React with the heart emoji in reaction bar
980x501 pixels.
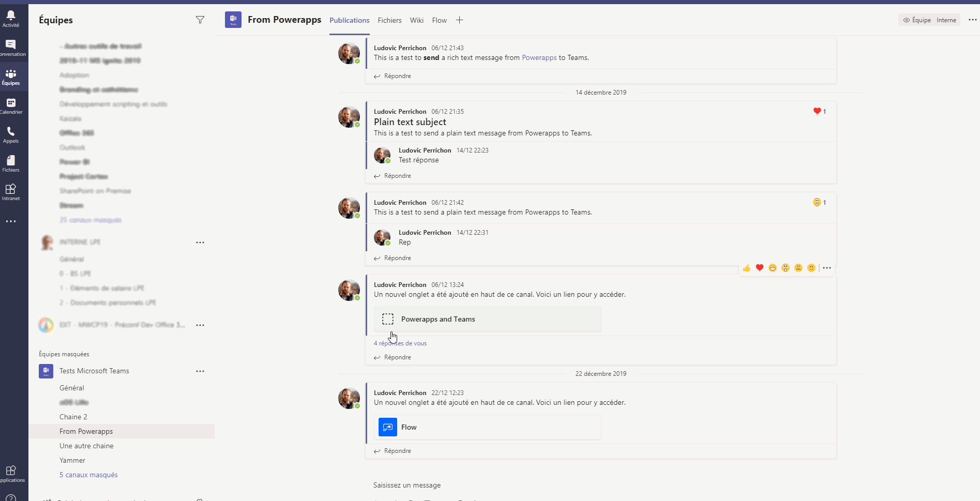tap(759, 268)
